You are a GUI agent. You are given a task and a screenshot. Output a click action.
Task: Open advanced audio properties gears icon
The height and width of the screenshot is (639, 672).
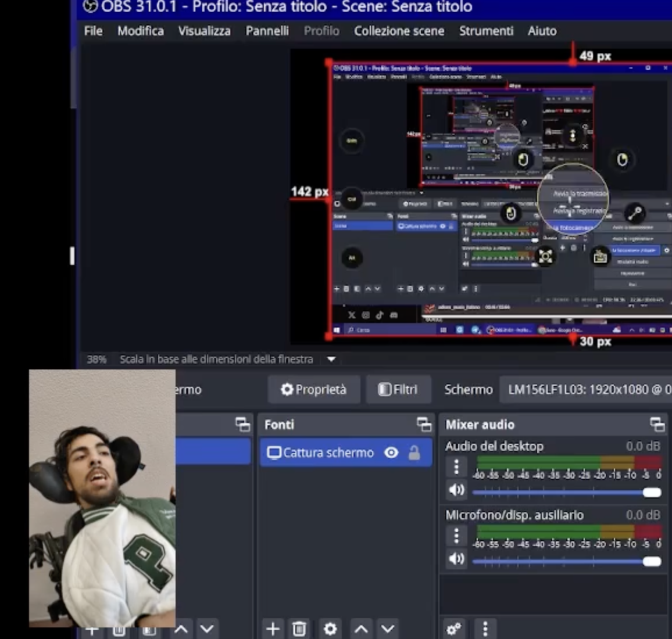coord(454,629)
